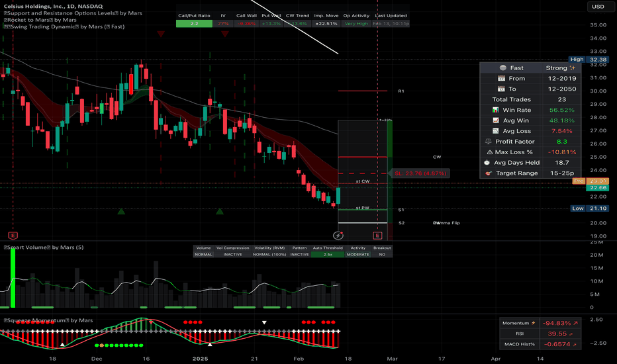Click the Profit Factor 8.3 value
617x364 pixels.
point(562,141)
